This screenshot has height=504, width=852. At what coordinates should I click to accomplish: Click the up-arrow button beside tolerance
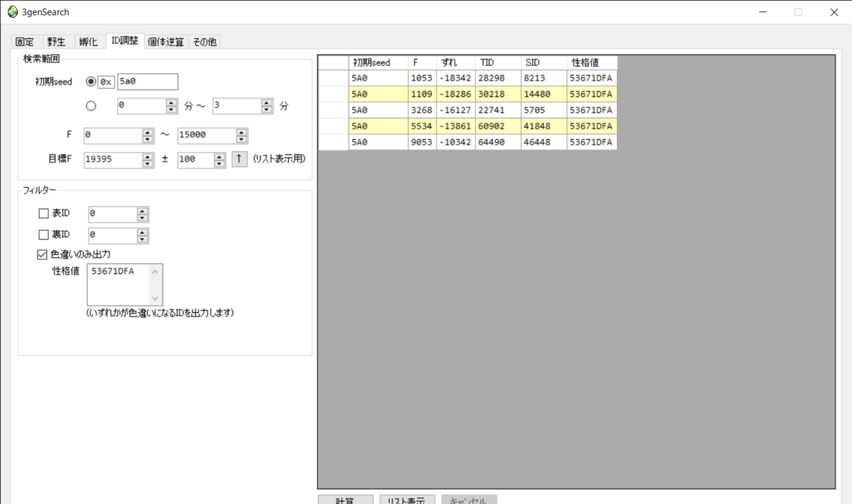[x=239, y=160]
